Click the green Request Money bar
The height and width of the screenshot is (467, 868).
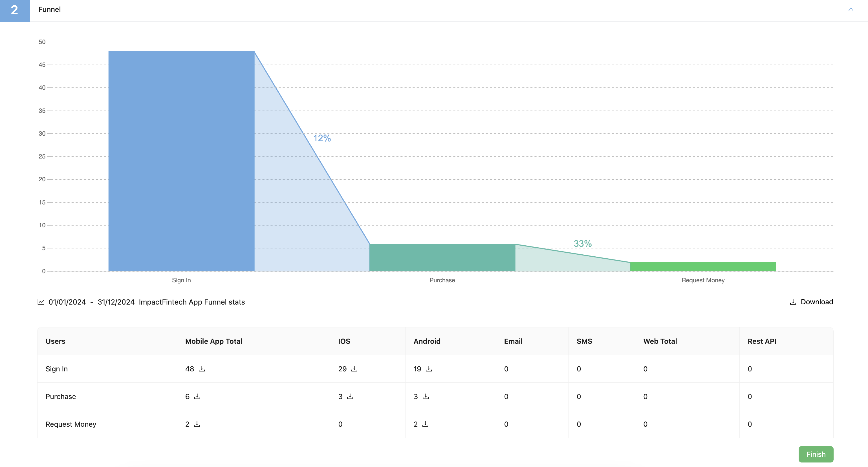(703, 266)
